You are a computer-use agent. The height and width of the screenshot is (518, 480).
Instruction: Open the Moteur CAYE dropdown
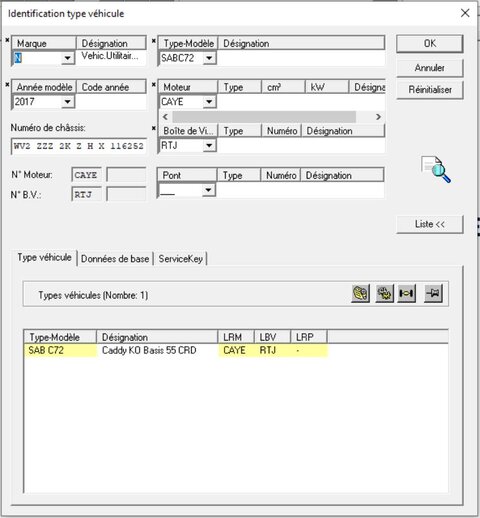click(209, 102)
